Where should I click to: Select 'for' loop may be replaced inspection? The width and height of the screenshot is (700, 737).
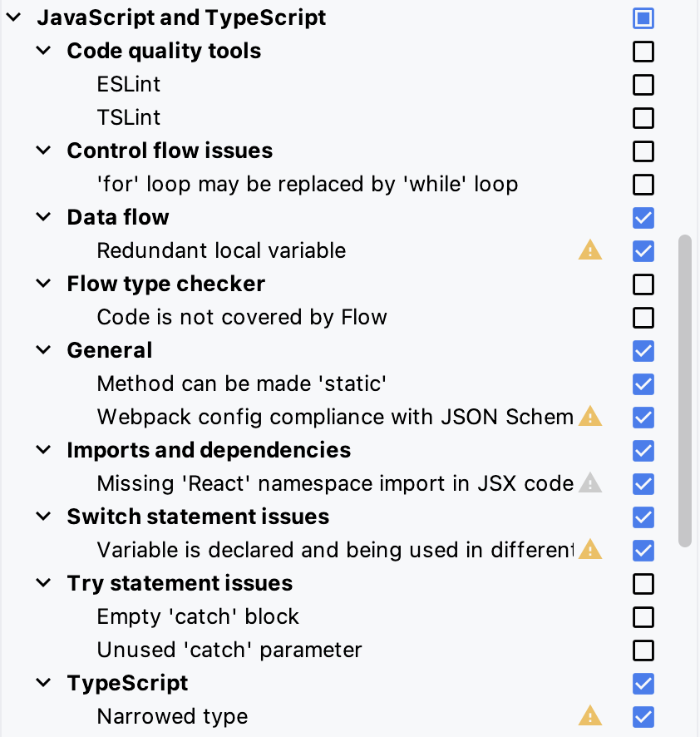pyautogui.click(x=307, y=184)
